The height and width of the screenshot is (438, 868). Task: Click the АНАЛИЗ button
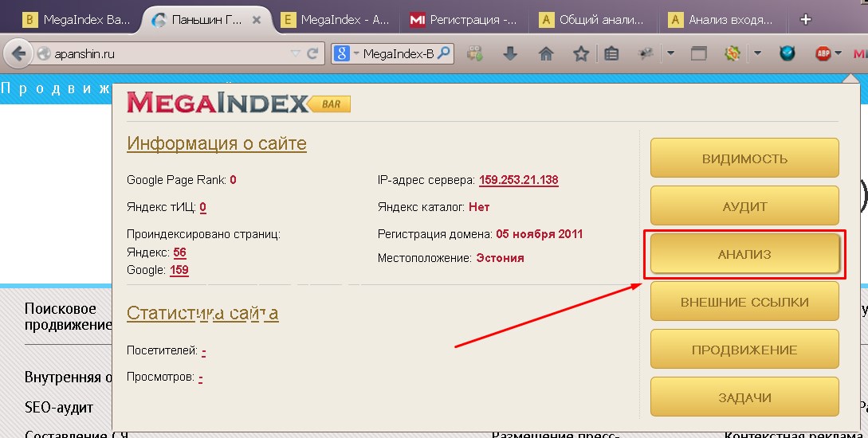[x=744, y=254]
